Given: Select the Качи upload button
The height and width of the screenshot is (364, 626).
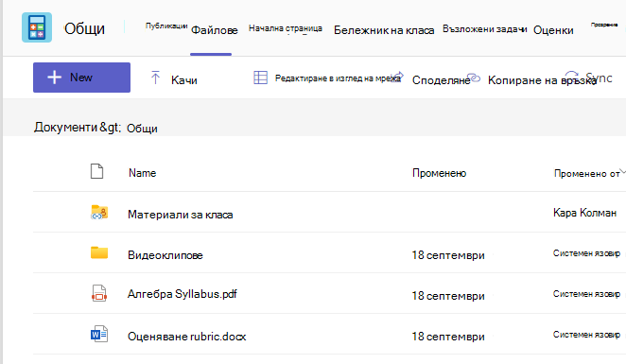Looking at the screenshot, I should tap(184, 80).
